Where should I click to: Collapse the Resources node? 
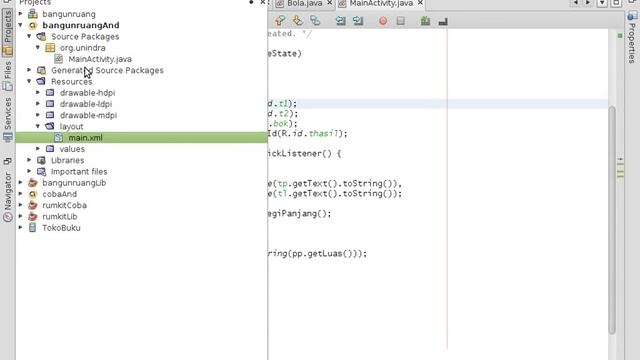pos(29,81)
